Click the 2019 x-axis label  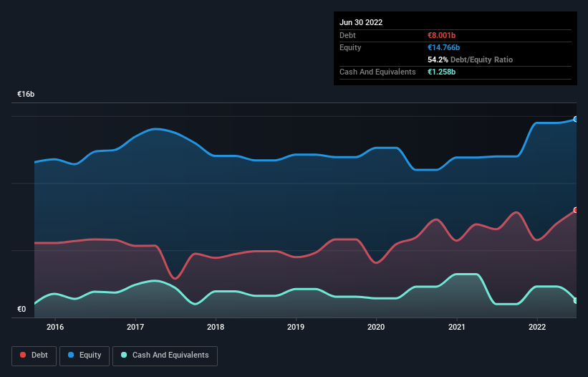(x=296, y=327)
